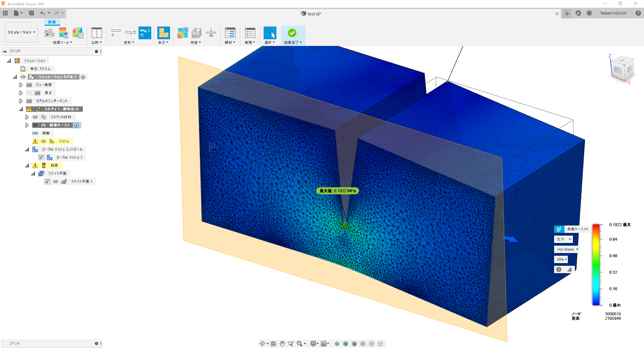Open the legend options rainbow icon
This screenshot has height=349, width=644.
coord(63,33)
